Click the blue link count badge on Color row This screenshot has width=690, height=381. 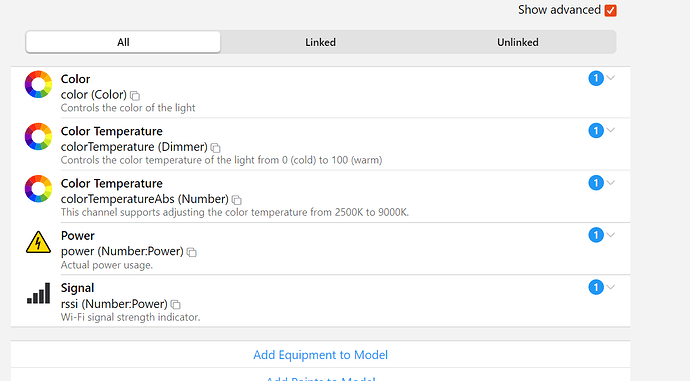click(x=596, y=78)
